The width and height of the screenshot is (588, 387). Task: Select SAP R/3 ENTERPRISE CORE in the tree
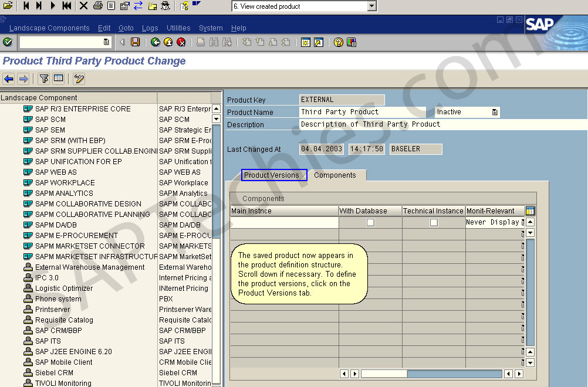click(x=83, y=109)
